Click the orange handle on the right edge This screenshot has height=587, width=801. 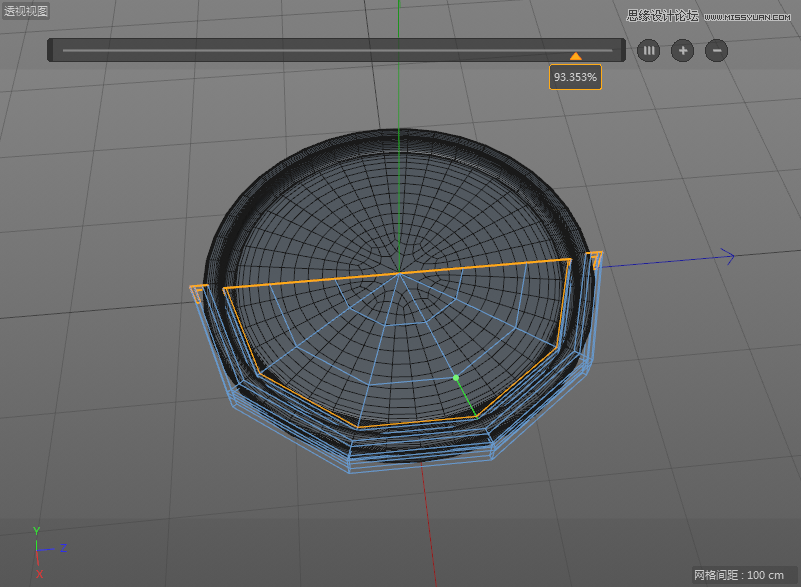tap(597, 262)
